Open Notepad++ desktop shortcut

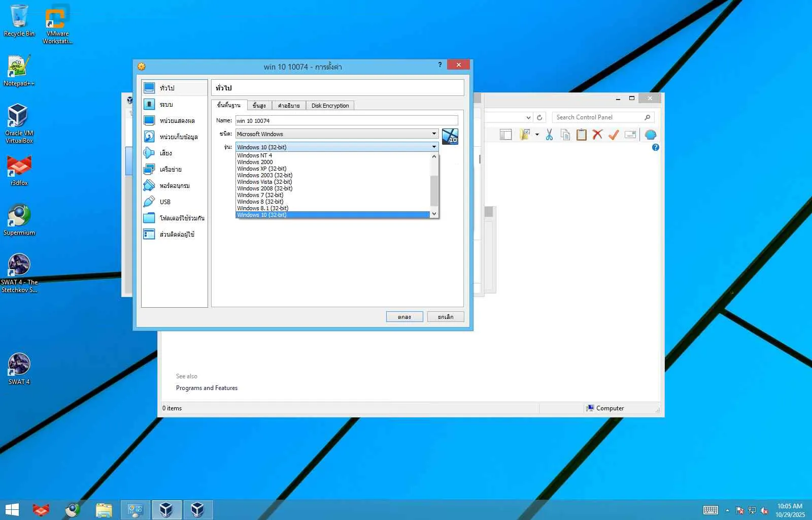coord(19,71)
